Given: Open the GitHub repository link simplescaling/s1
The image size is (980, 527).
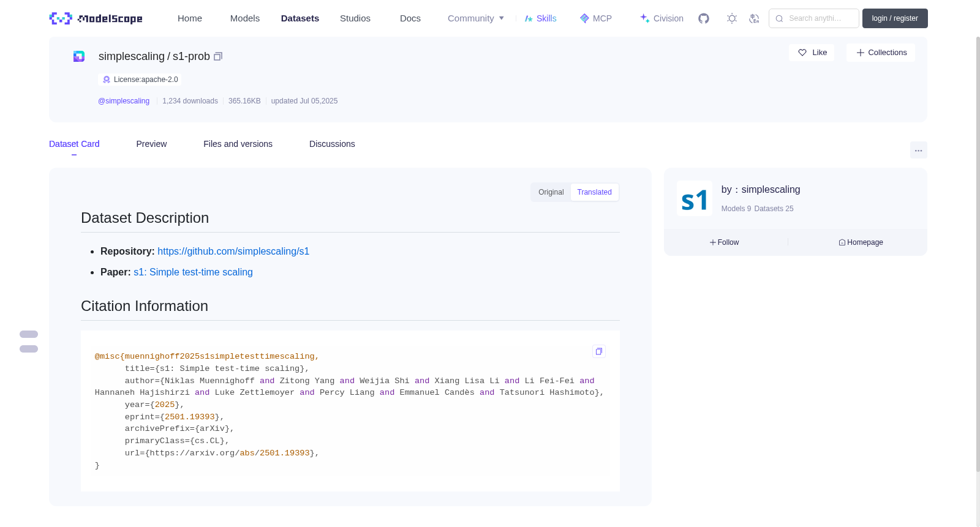Looking at the screenshot, I should coord(233,252).
